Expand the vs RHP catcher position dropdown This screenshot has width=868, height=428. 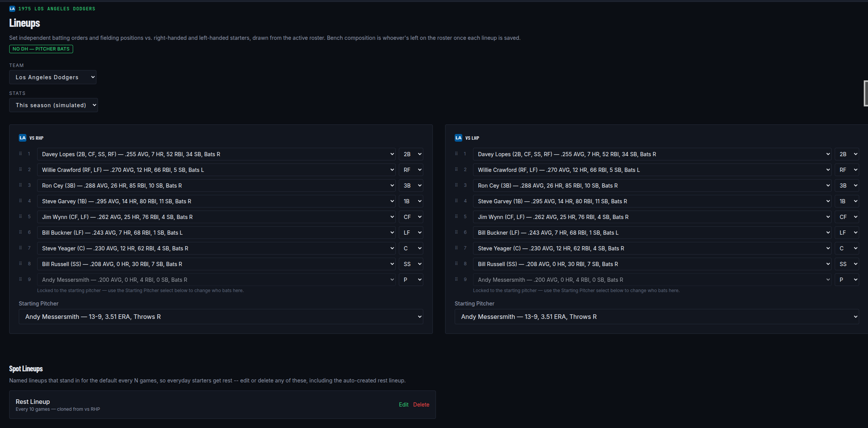pyautogui.click(x=411, y=248)
